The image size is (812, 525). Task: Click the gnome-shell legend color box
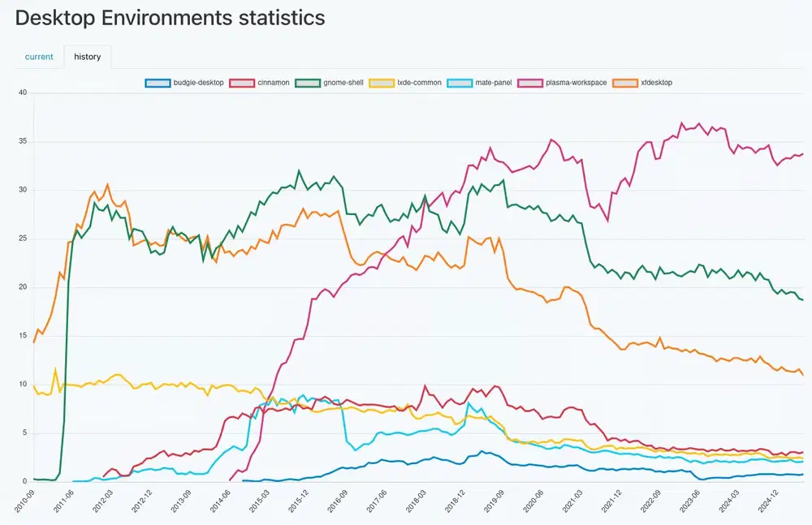pos(306,83)
